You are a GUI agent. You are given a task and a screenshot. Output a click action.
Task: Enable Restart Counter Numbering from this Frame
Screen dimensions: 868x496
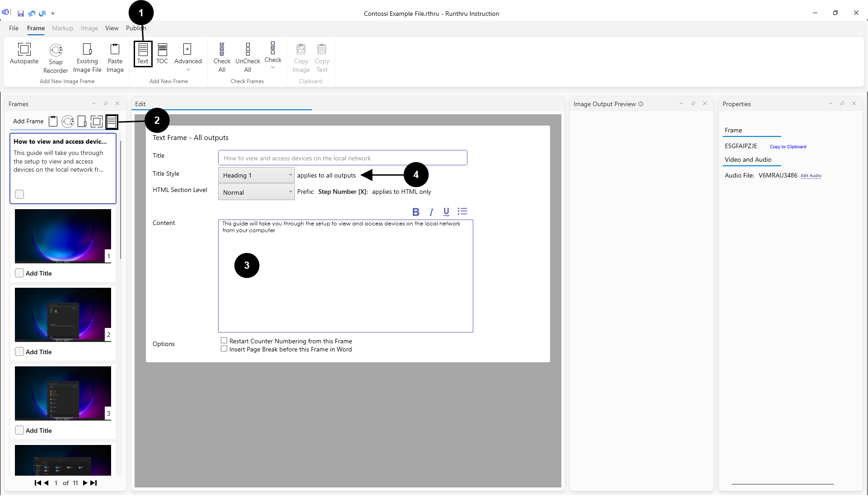click(224, 341)
